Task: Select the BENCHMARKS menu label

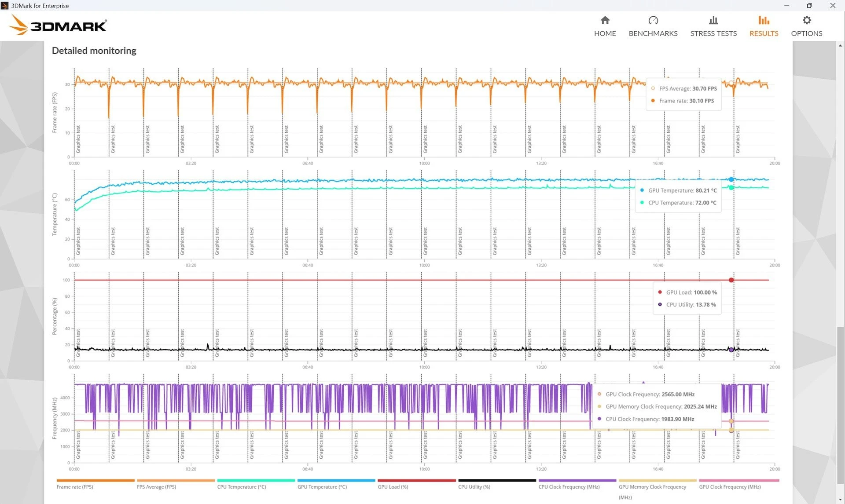Action: pos(653,33)
